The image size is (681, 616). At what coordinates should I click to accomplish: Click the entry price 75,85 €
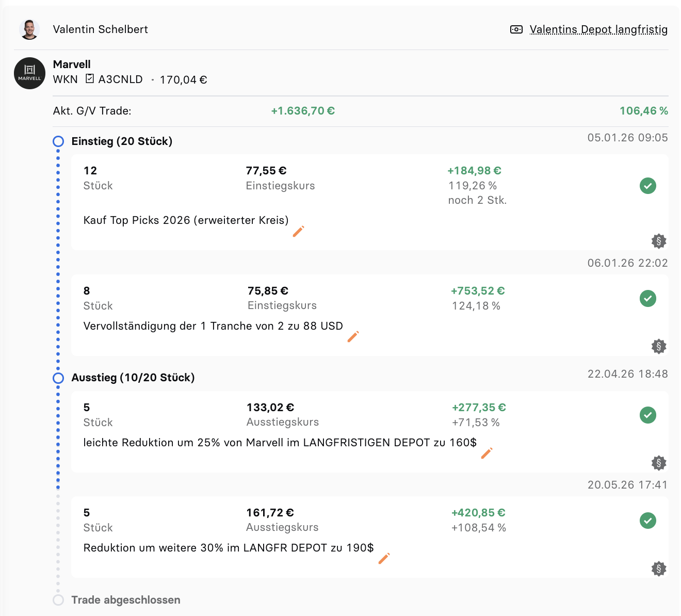(268, 291)
